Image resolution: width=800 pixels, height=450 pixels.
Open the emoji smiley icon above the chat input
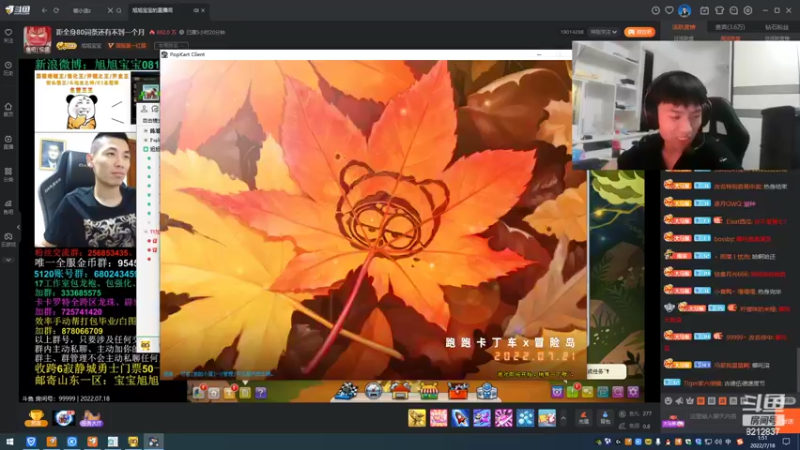668,401
